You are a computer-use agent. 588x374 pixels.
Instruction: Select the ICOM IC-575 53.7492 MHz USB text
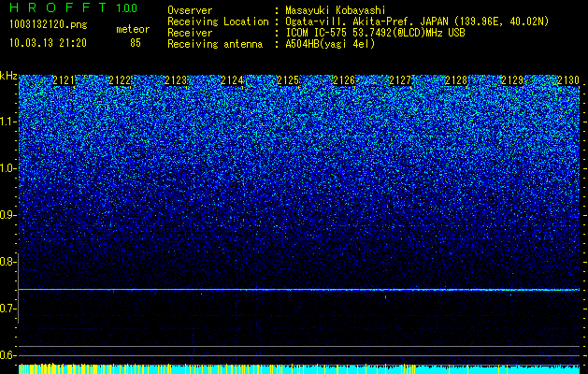point(375,33)
